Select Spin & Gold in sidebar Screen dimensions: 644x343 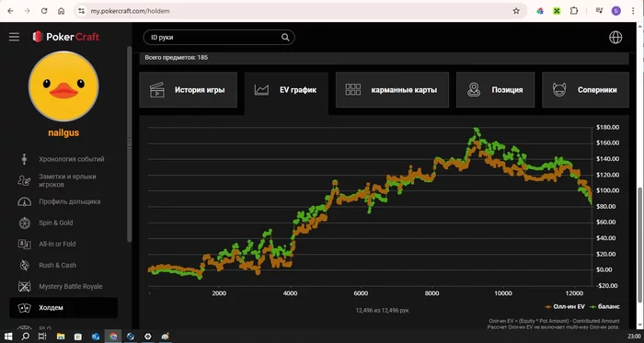[x=63, y=223]
